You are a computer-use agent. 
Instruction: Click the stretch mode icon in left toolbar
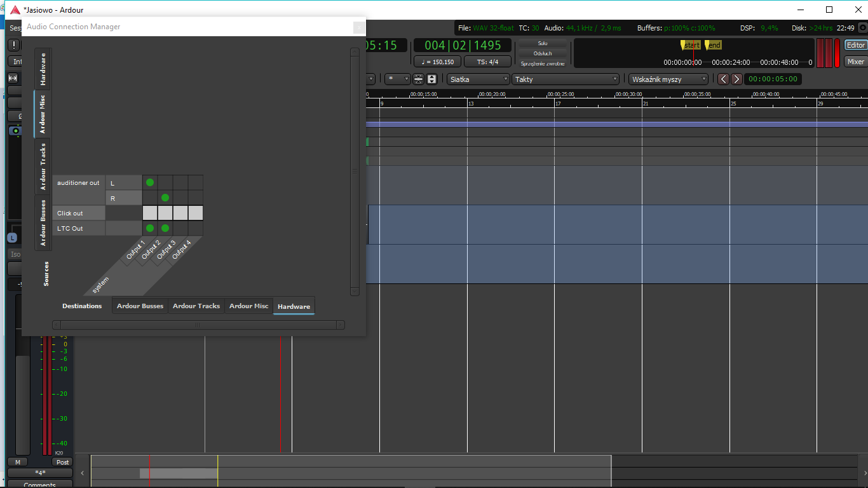[x=13, y=78]
